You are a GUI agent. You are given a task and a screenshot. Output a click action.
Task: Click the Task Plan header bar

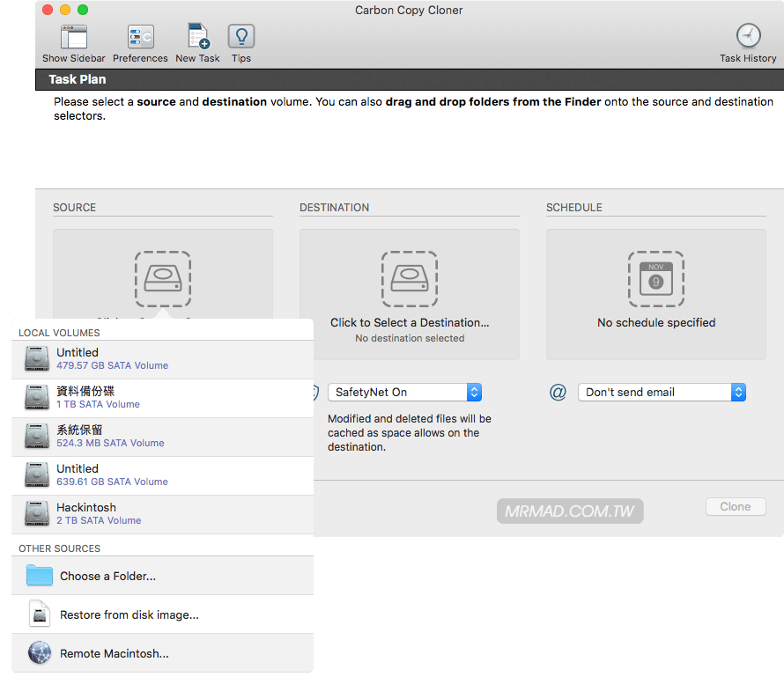410,79
